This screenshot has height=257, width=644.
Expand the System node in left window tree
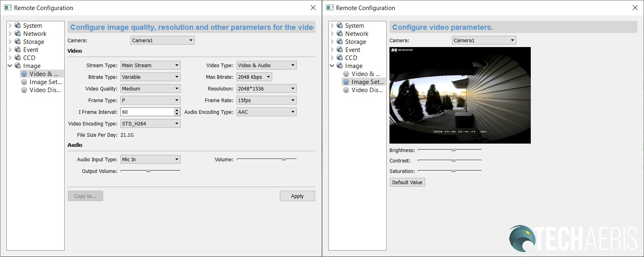point(10,25)
